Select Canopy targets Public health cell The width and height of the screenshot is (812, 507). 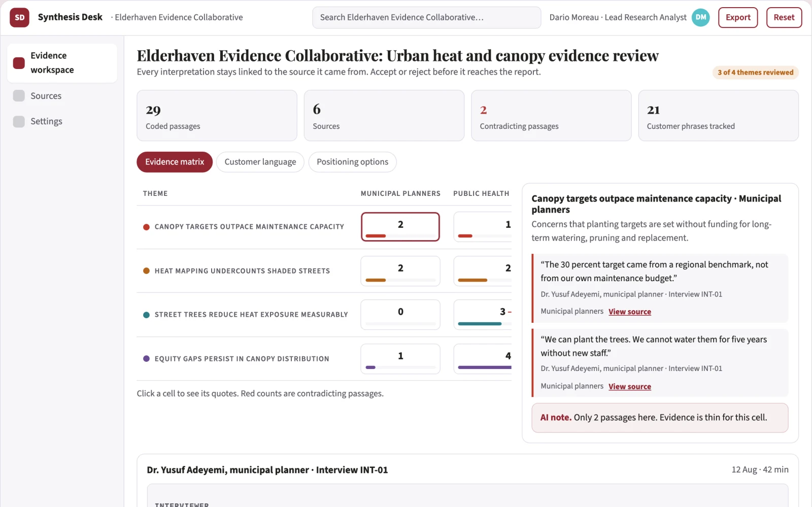pyautogui.click(x=483, y=227)
